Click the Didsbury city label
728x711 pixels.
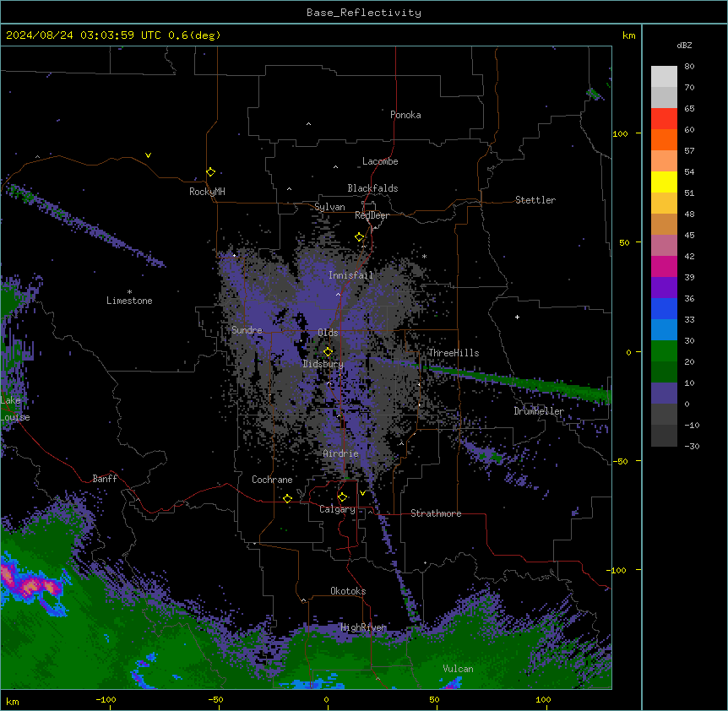pyautogui.click(x=323, y=364)
